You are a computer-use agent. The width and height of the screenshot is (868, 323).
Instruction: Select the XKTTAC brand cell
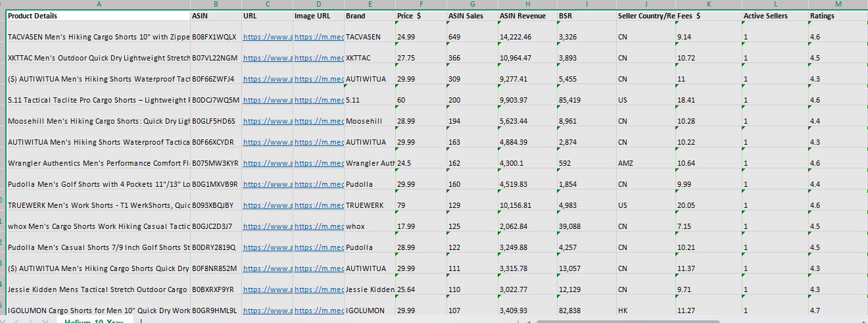coord(370,53)
